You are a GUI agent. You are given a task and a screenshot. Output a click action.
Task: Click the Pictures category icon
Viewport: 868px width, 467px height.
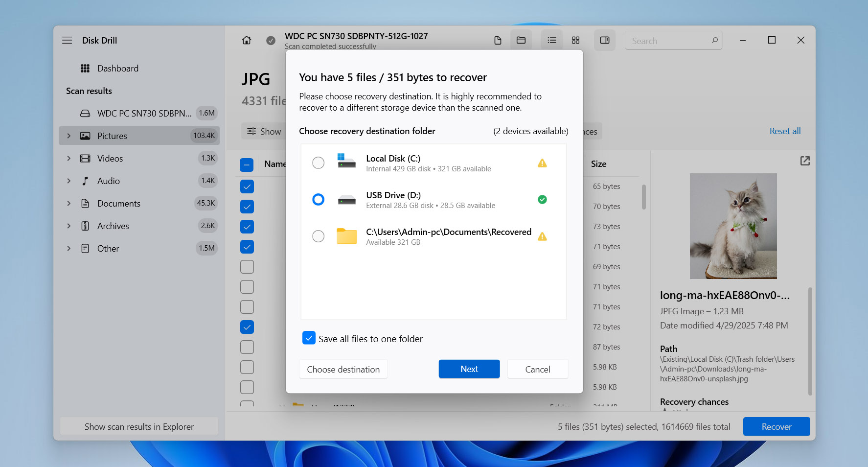[85, 136]
